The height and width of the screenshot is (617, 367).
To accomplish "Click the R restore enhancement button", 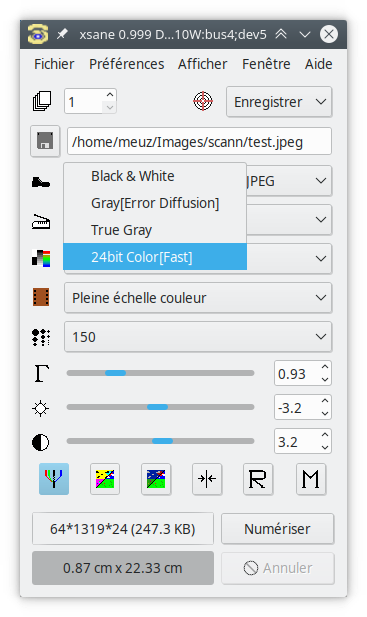I will click(x=258, y=479).
